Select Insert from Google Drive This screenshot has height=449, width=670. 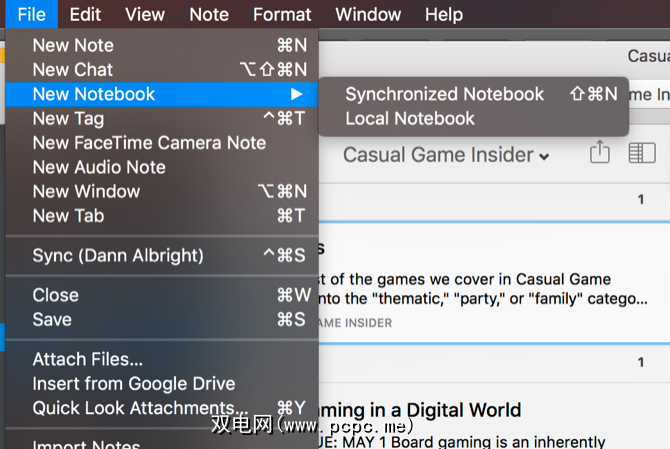click(x=134, y=383)
